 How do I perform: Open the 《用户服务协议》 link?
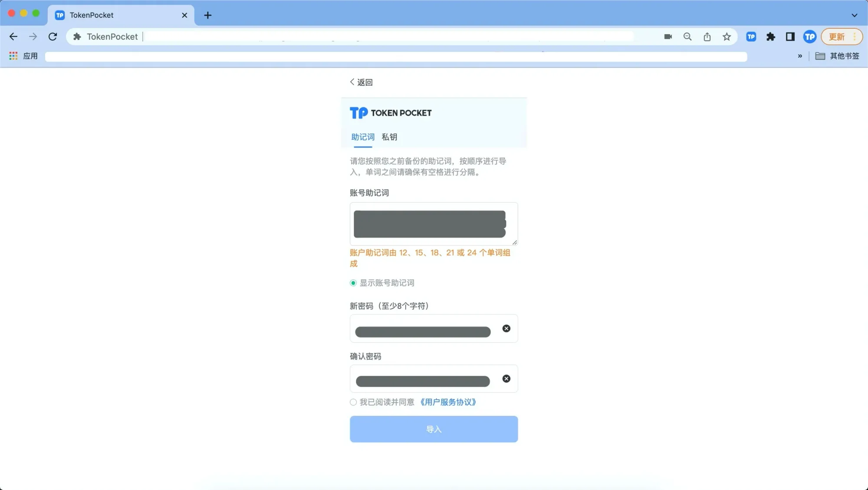pyautogui.click(x=448, y=402)
